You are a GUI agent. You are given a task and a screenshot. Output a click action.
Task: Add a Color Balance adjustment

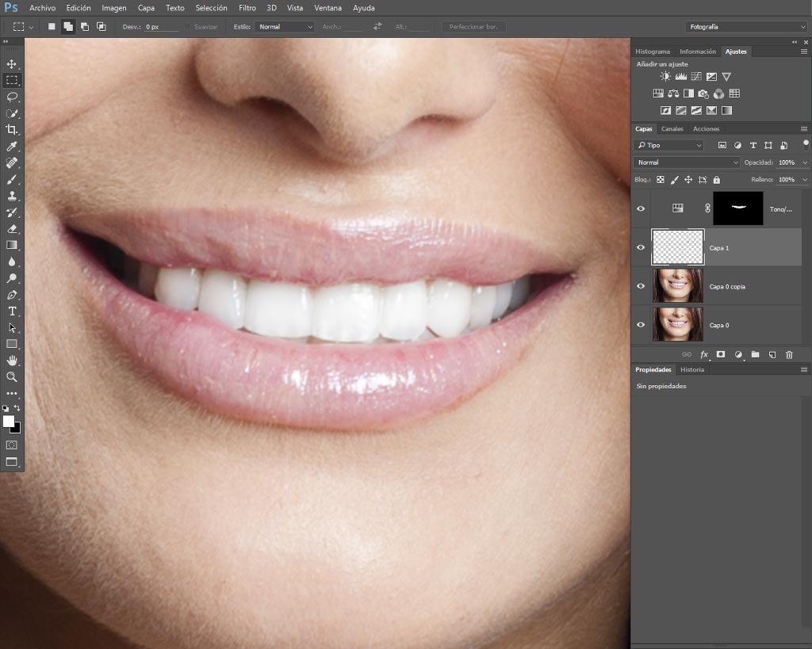[673, 94]
